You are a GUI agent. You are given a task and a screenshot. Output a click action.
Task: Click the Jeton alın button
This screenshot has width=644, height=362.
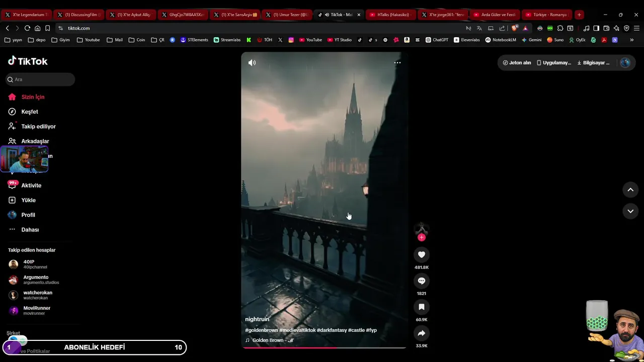[517, 63]
